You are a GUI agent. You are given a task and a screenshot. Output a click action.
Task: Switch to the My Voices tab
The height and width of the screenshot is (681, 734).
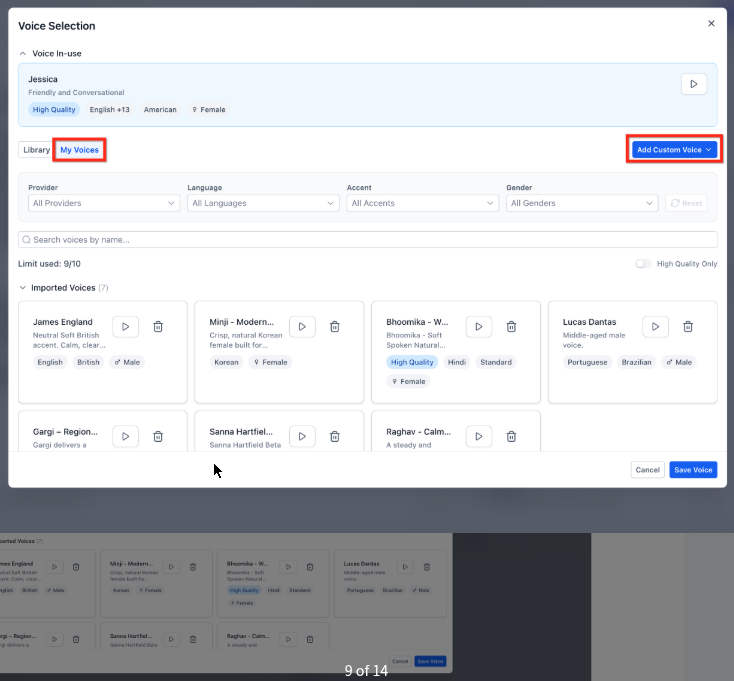[x=80, y=150]
